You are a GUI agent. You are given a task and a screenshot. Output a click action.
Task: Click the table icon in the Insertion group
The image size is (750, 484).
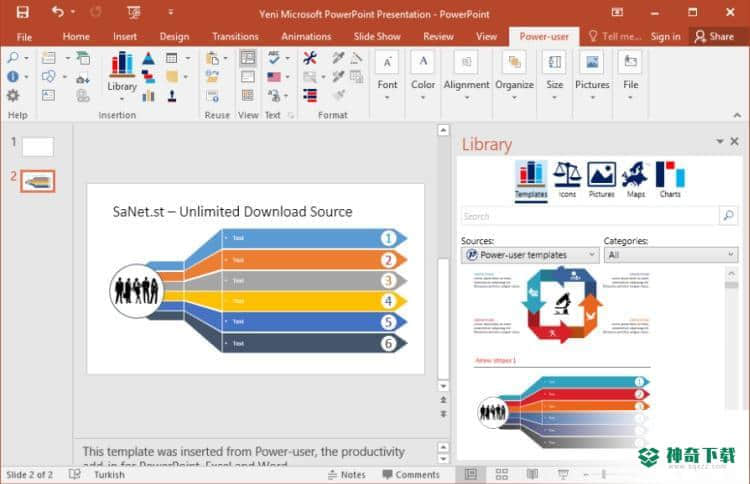(171, 58)
